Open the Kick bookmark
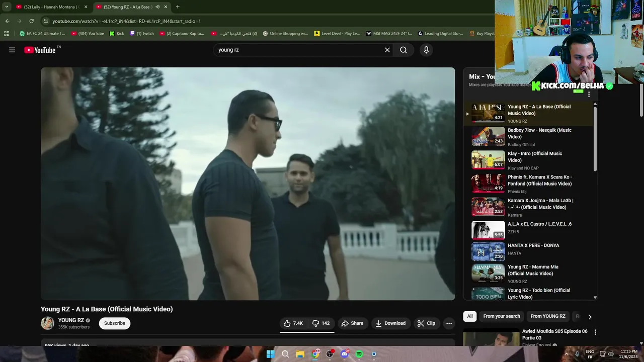644x362 pixels. tap(117, 34)
